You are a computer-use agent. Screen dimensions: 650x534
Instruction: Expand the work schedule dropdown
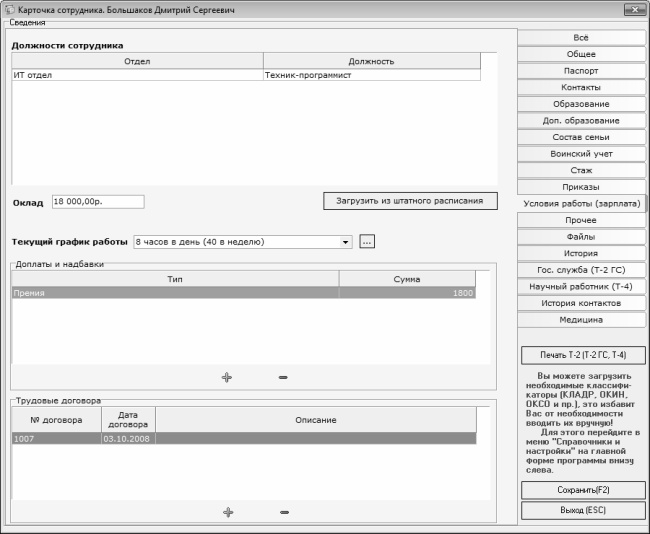[x=346, y=241]
